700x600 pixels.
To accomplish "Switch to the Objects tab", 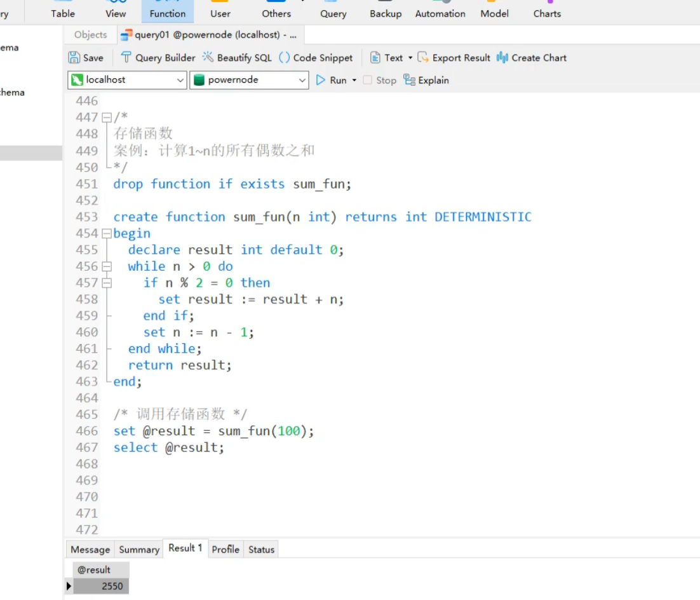I will click(91, 35).
